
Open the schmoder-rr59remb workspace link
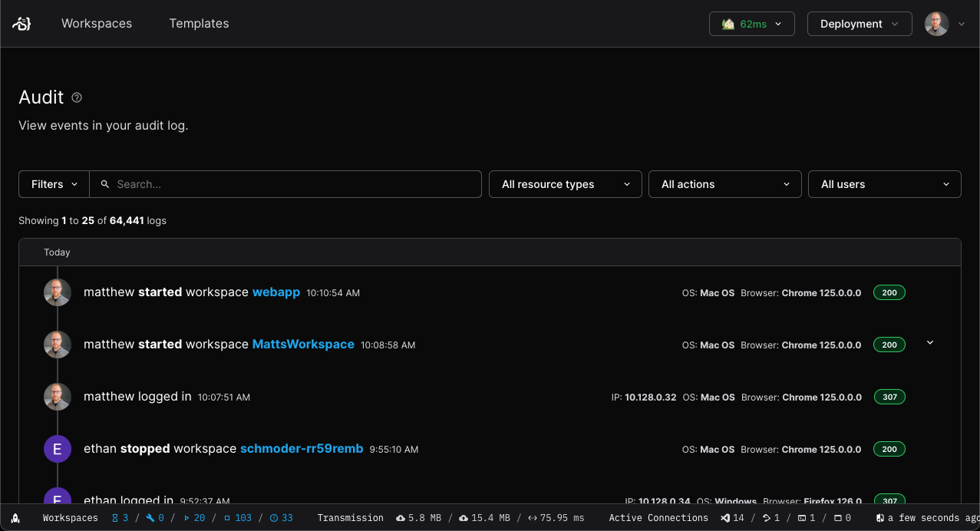tap(302, 449)
